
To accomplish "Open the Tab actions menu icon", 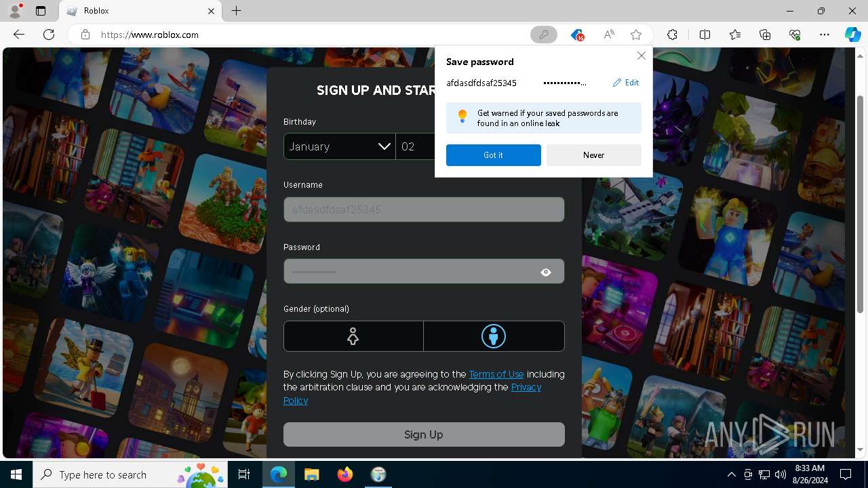I will tap(41, 11).
